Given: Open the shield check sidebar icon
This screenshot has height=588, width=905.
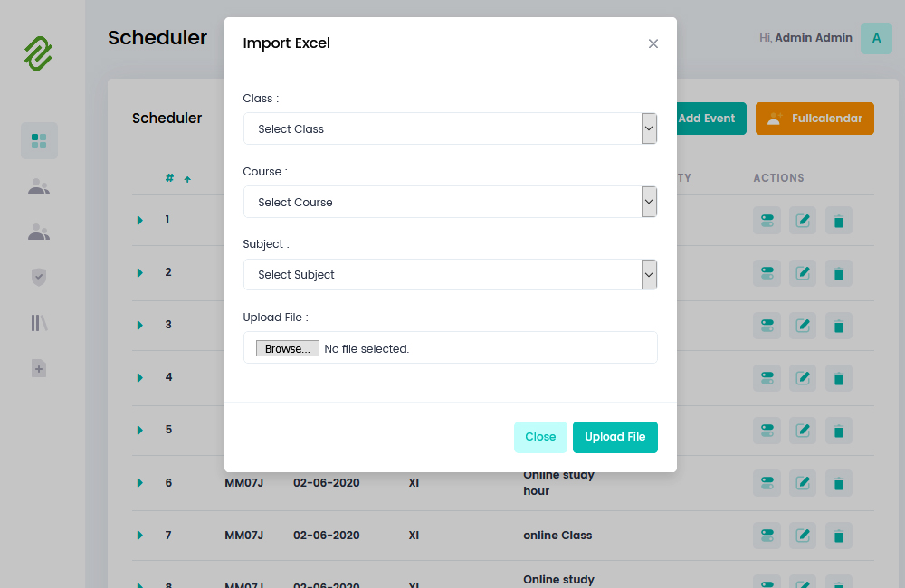Looking at the screenshot, I should coord(39,277).
